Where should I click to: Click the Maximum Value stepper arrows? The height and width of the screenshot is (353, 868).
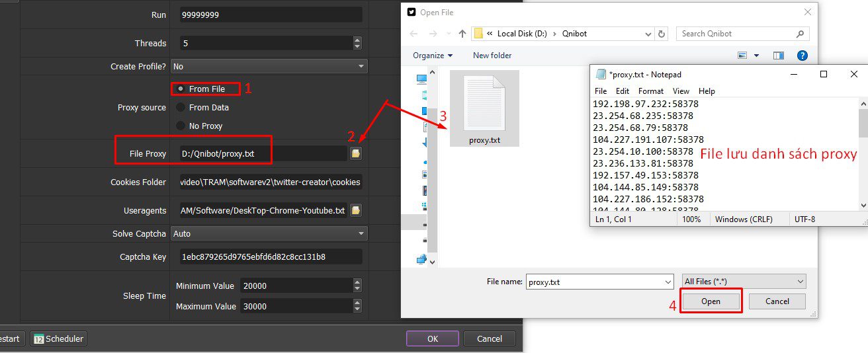tap(357, 306)
